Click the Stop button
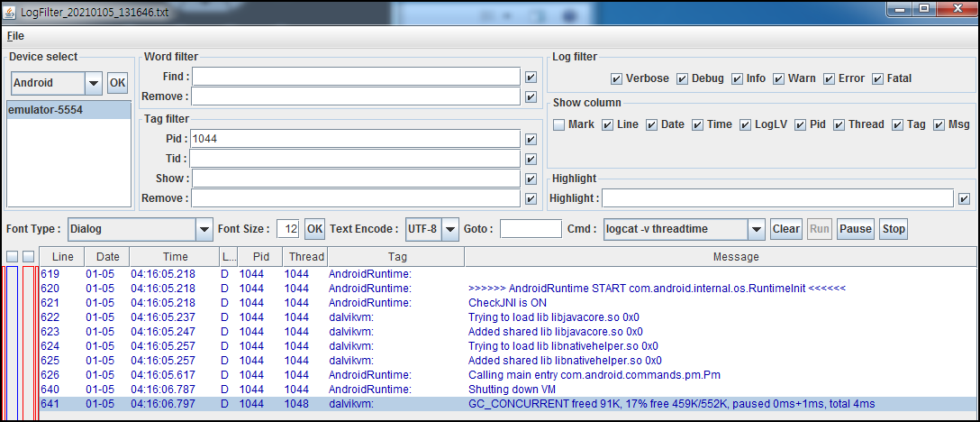This screenshot has height=422, width=980. point(894,229)
